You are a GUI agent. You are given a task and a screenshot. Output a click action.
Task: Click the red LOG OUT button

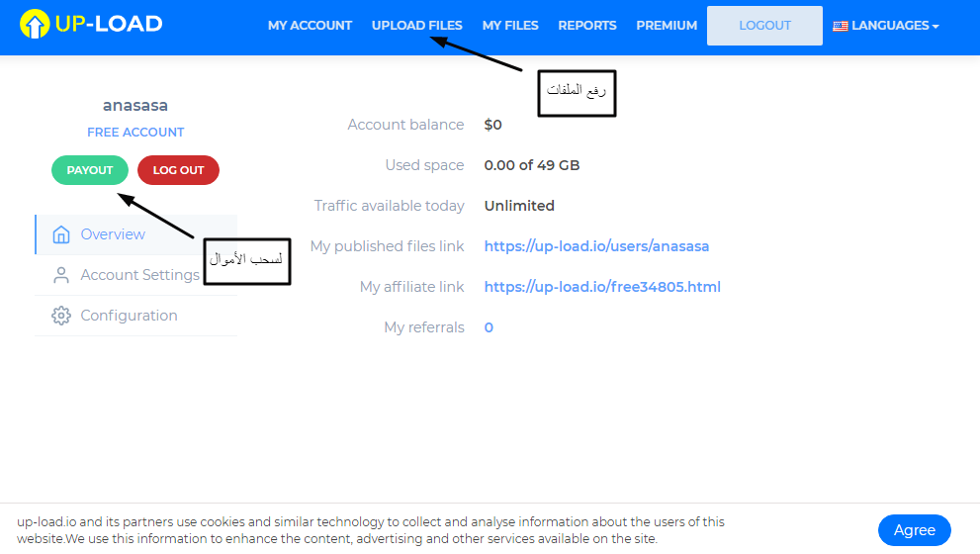[178, 170]
